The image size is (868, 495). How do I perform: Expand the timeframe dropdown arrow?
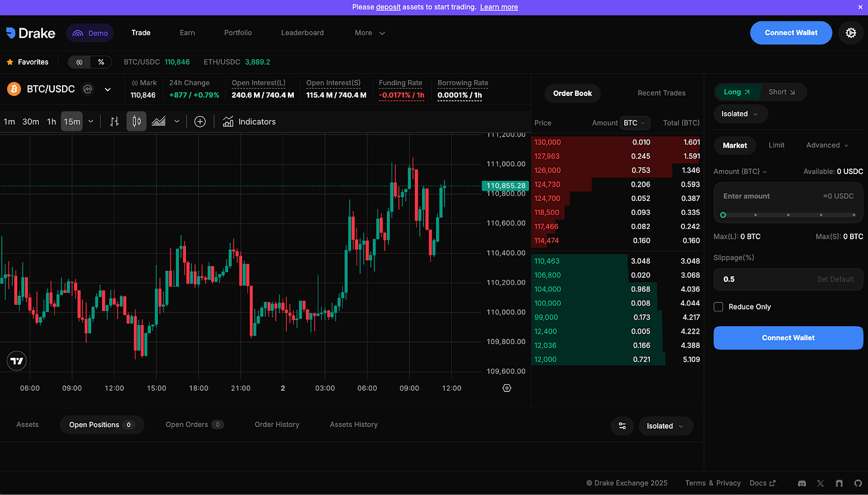click(x=91, y=122)
